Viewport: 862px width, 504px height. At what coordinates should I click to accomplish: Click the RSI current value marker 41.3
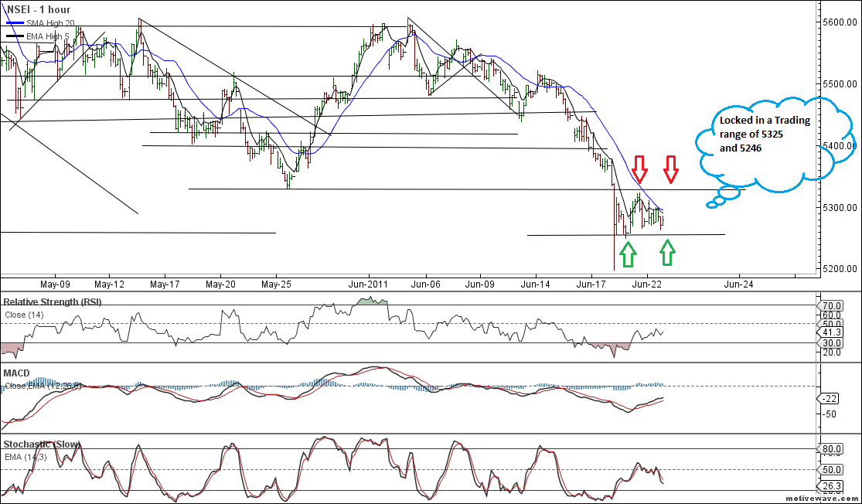[x=831, y=331]
